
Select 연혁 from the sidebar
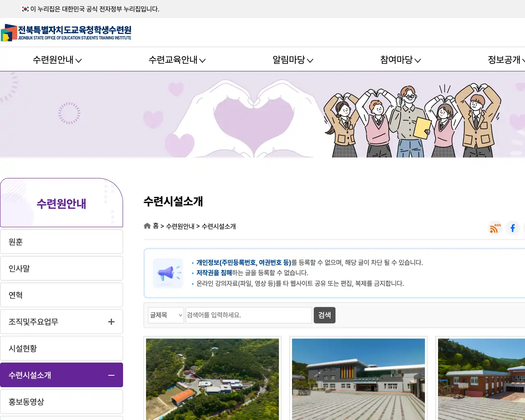click(x=62, y=294)
